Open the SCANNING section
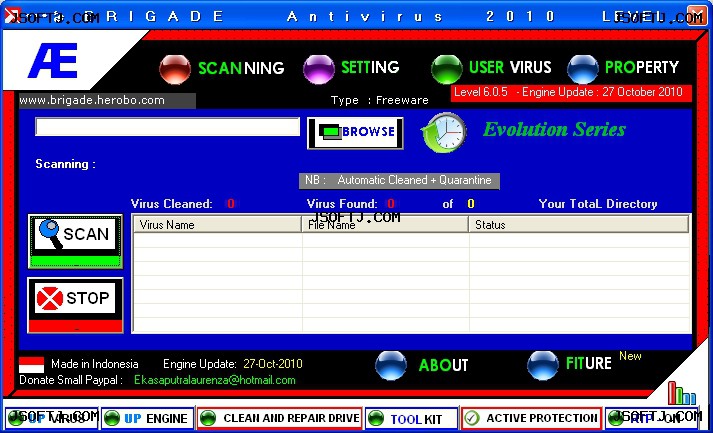Image resolution: width=713 pixels, height=433 pixels. pos(241,68)
